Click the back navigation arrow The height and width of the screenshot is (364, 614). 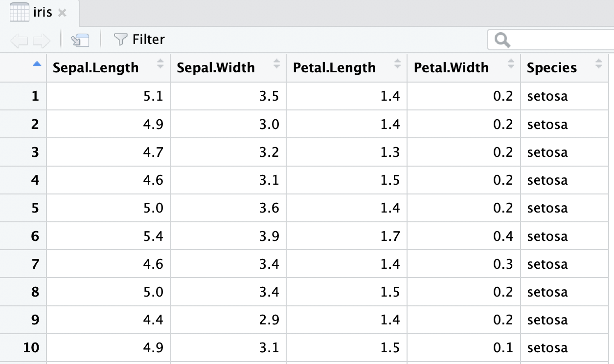19,41
